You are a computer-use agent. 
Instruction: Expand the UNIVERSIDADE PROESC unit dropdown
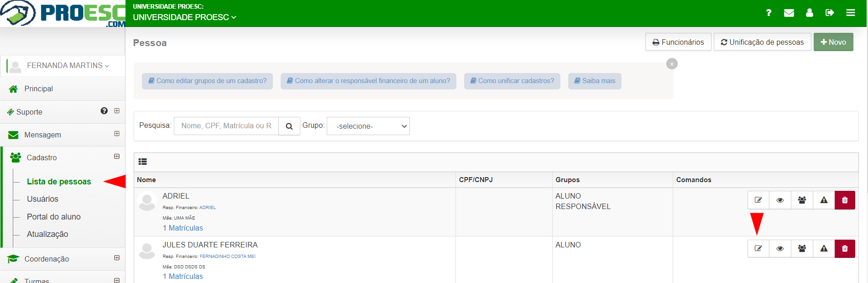pyautogui.click(x=184, y=17)
